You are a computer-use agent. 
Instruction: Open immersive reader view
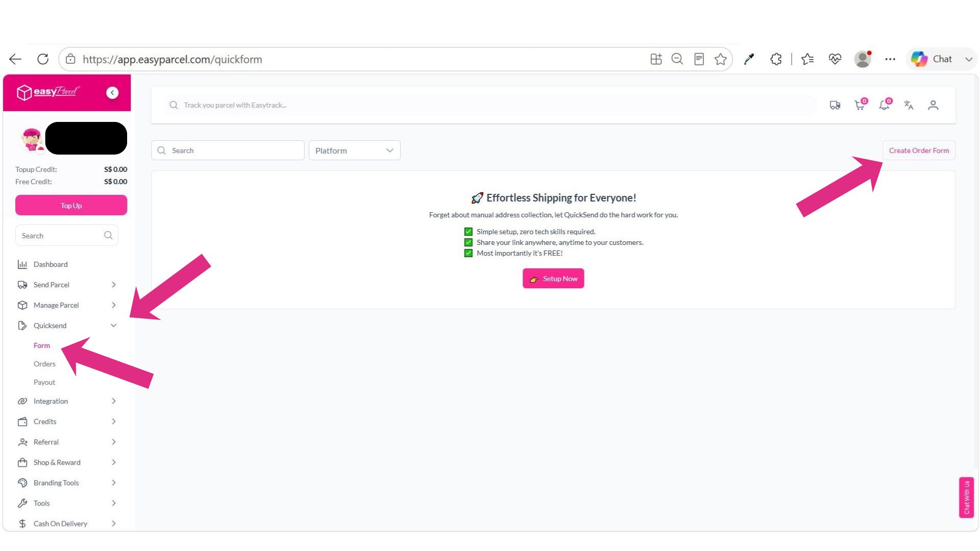point(699,59)
